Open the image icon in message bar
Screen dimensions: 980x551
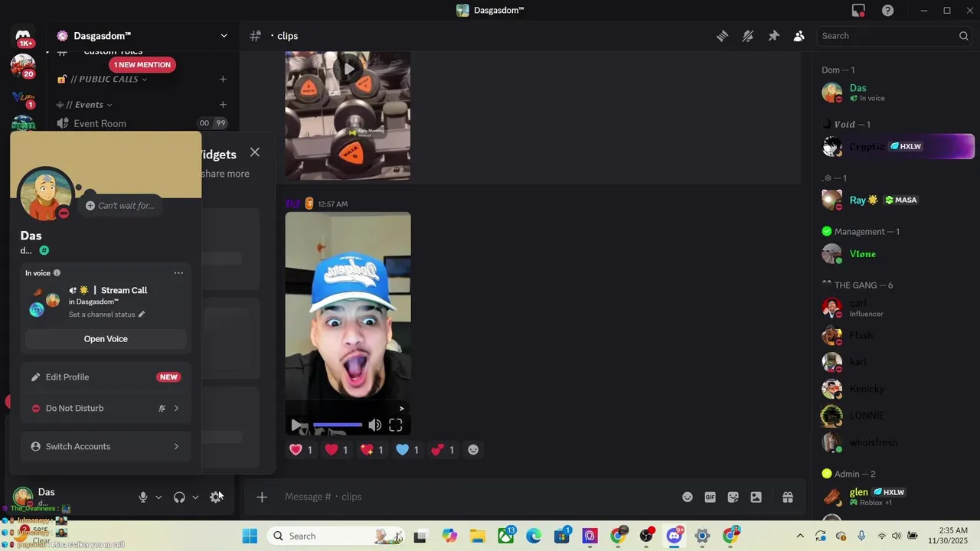click(756, 497)
